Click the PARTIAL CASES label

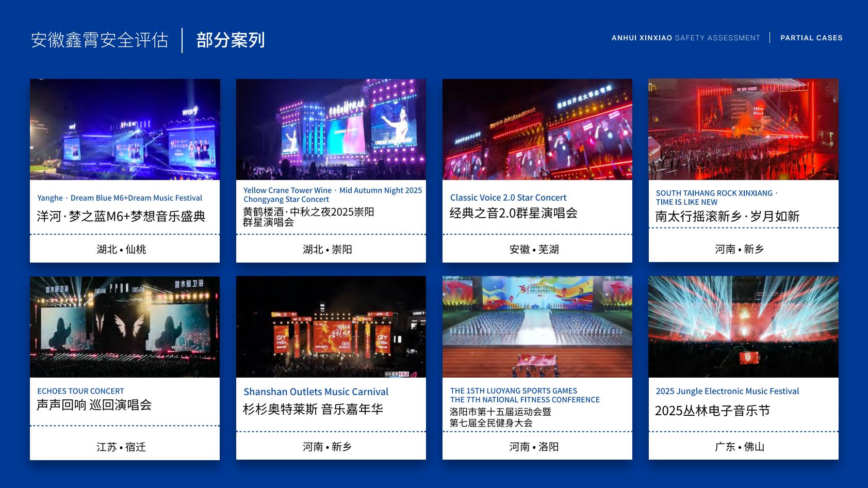click(811, 38)
